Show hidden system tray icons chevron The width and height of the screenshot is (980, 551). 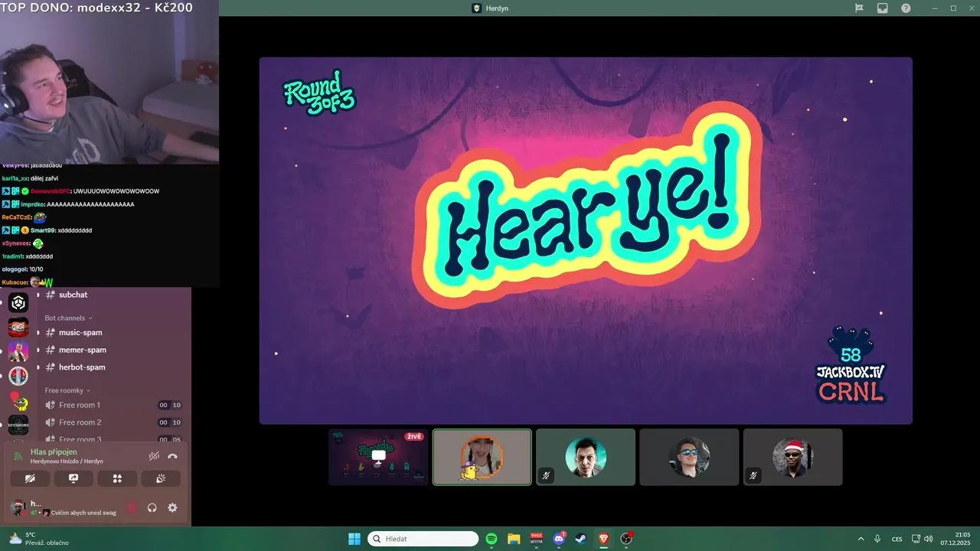(861, 539)
